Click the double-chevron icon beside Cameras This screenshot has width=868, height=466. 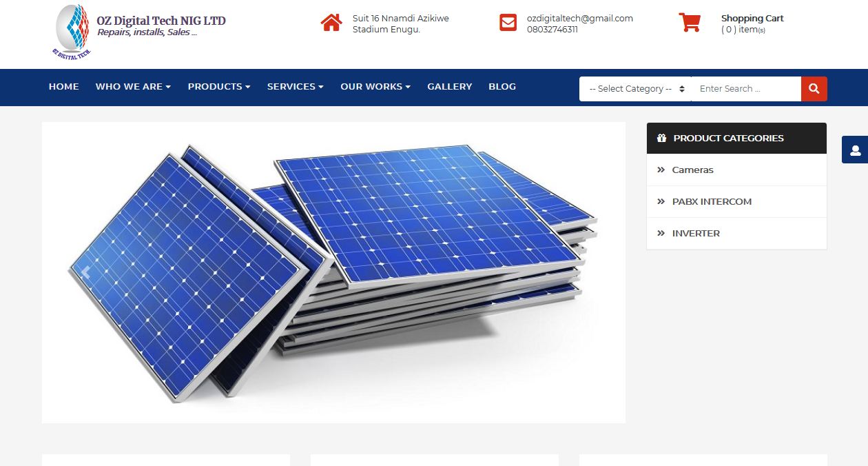click(x=661, y=170)
